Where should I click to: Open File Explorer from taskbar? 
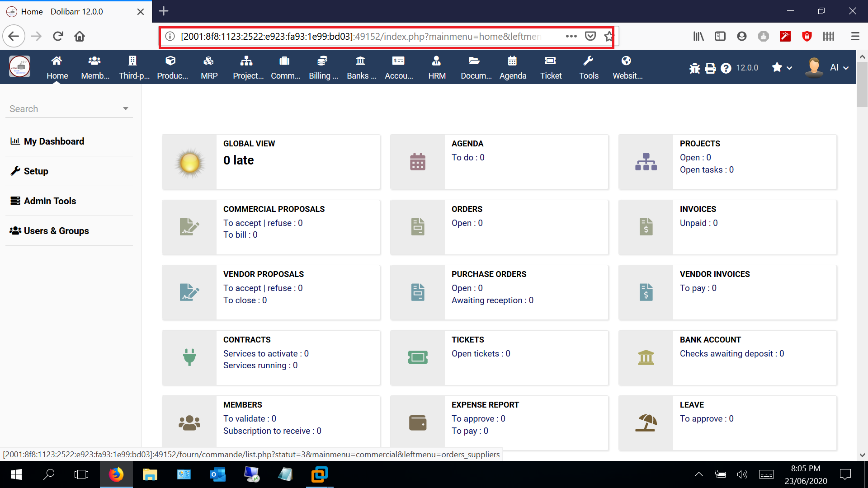tap(150, 474)
